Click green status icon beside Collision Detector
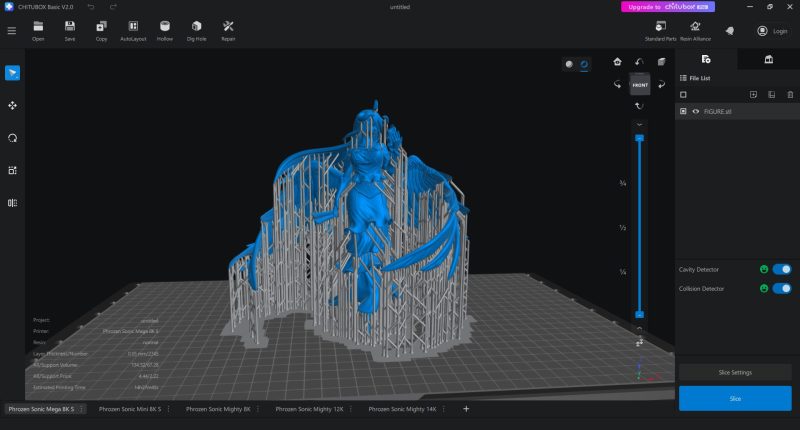 [764, 289]
